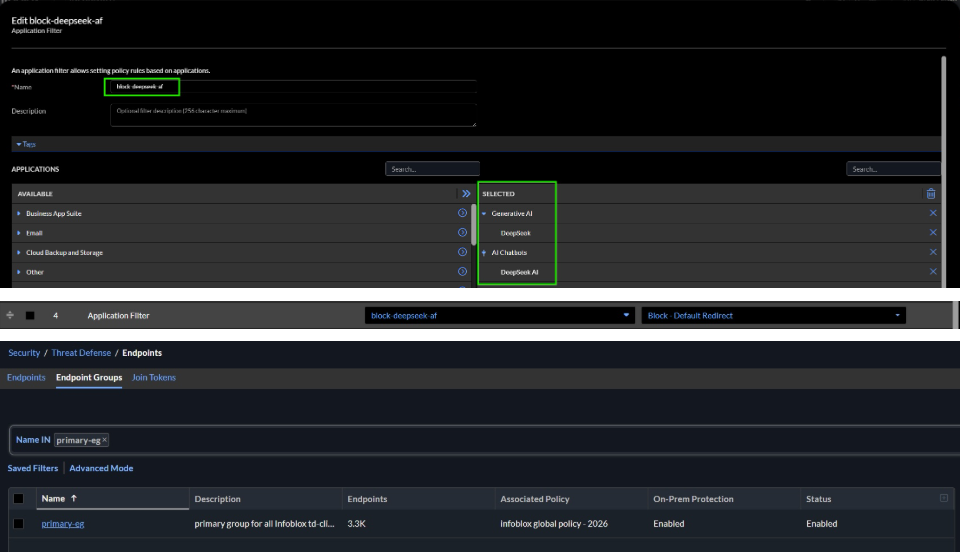960x552 pixels.
Task: Click the available list scrollbar
Action: 474,223
